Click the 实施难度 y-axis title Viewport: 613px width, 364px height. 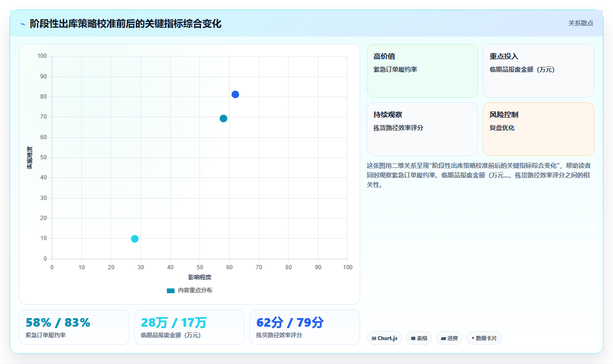pyautogui.click(x=29, y=158)
